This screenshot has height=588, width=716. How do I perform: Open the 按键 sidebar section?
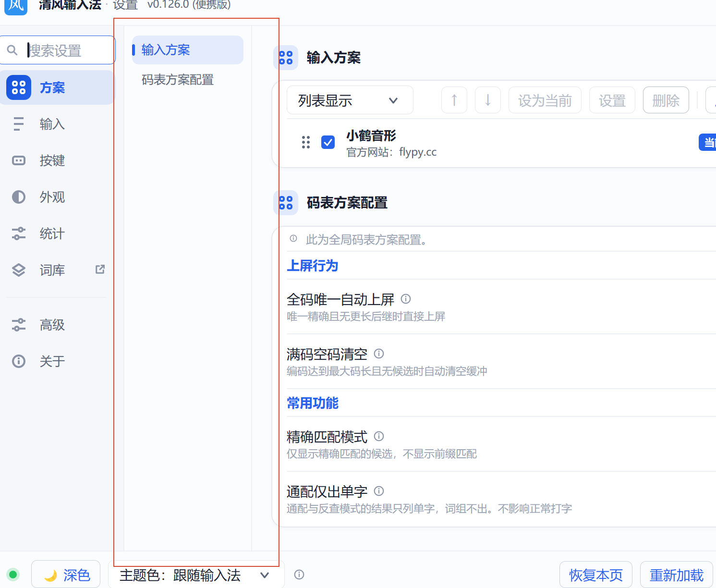(58, 160)
